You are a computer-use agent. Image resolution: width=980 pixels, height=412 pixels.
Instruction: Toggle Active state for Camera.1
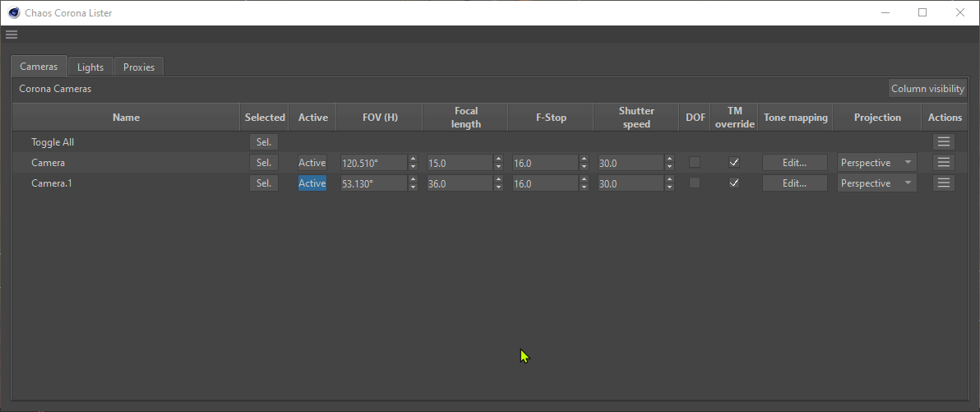tap(312, 183)
